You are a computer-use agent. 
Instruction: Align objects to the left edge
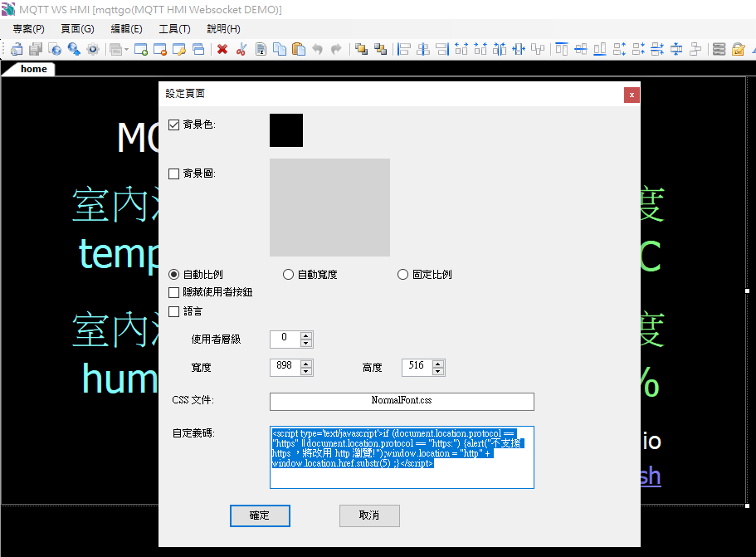404,49
